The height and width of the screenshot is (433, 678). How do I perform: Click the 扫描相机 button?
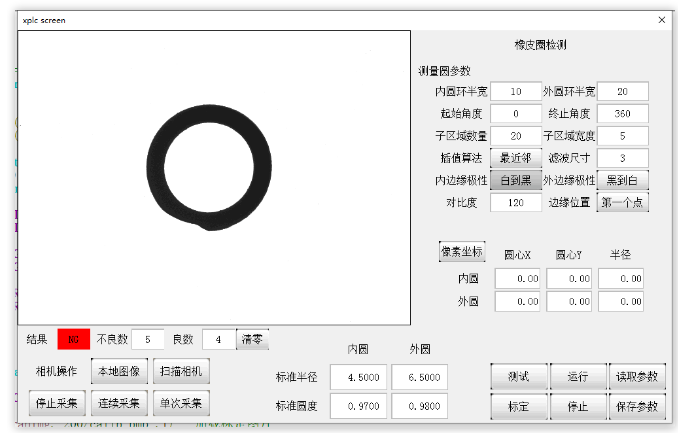click(181, 371)
